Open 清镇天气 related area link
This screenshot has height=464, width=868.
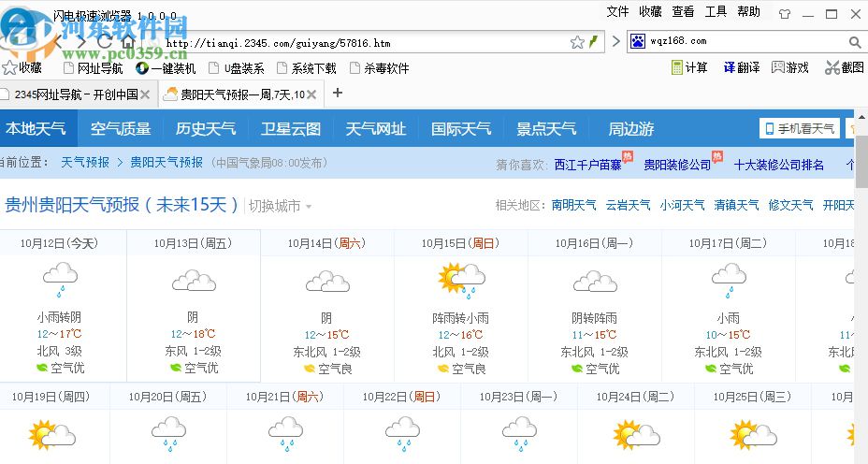(x=736, y=205)
